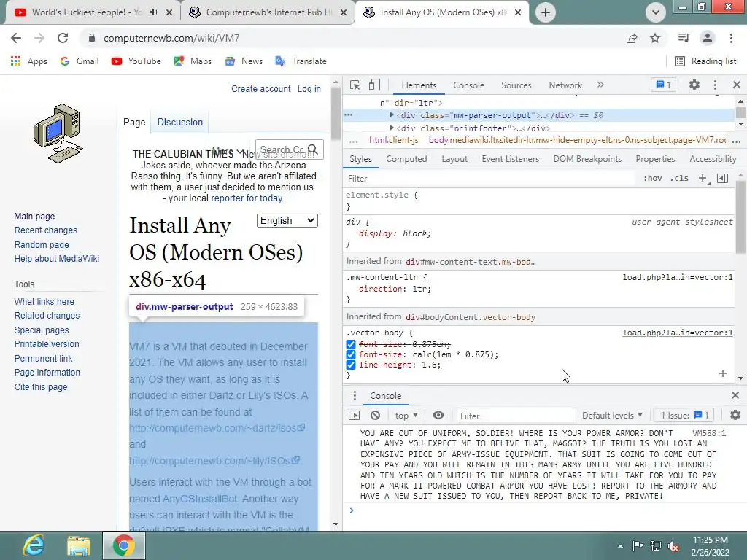This screenshot has width=747, height=560.
Task: Click the browser back arrow
Action: click(16, 38)
